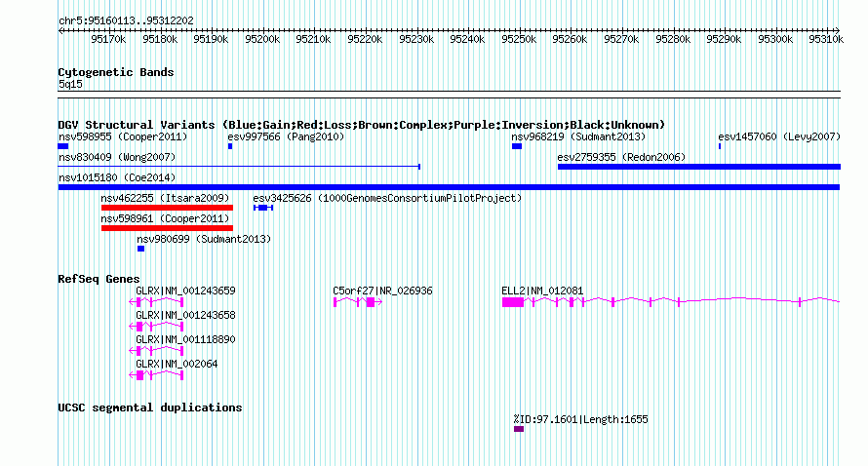
Task: Click the chr5:95160113..95312202 coordinate label
Action: (126, 21)
